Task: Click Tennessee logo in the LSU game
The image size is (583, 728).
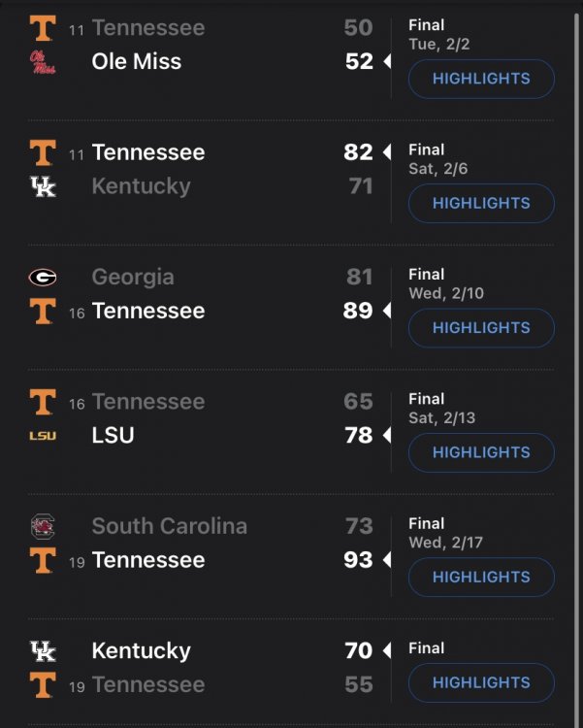Action: click(x=43, y=402)
